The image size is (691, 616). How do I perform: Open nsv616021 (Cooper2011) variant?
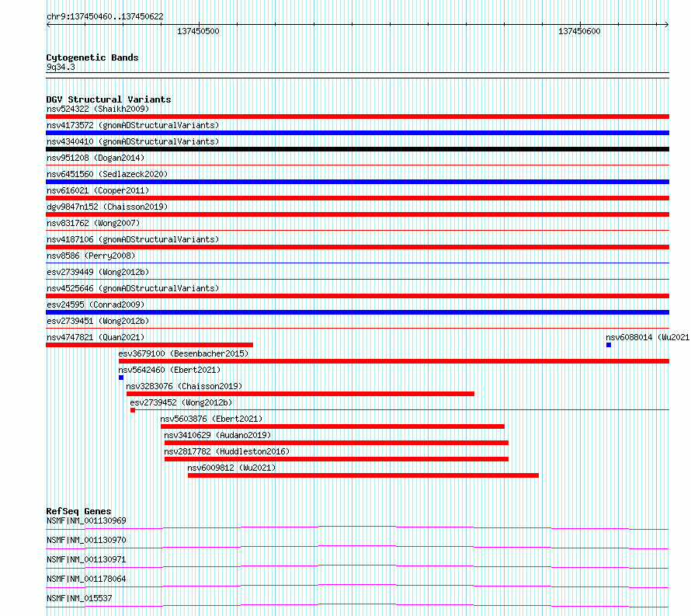coord(98,190)
